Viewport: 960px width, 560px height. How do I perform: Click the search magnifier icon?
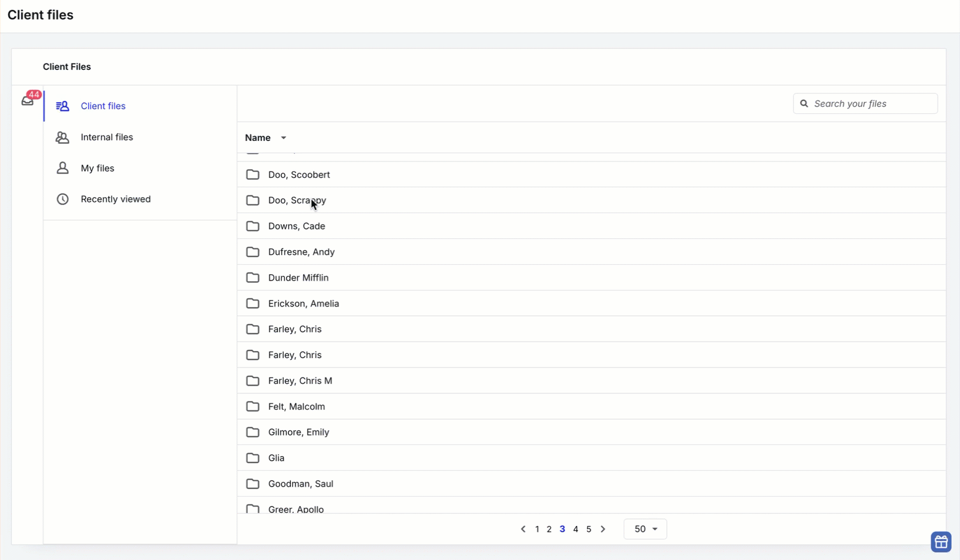tap(804, 104)
